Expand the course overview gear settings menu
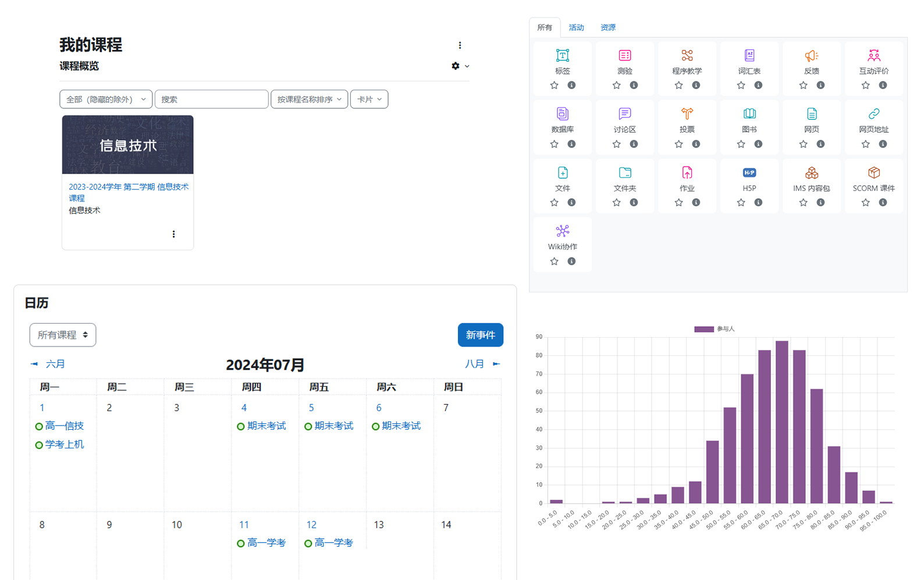Screen dimensions: 924x580 click(x=460, y=66)
